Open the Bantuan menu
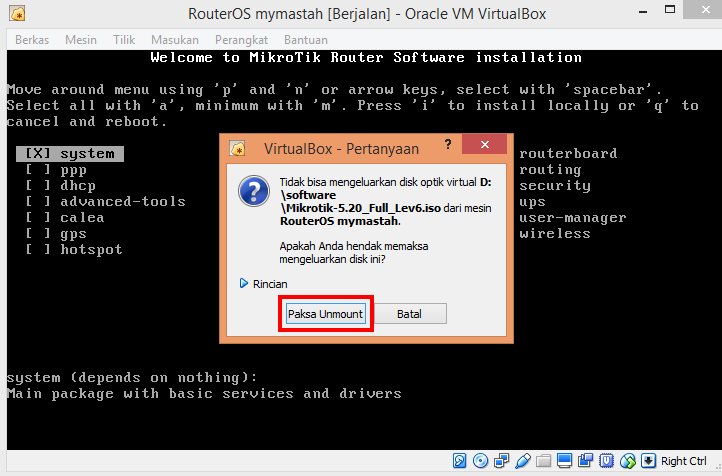 pyautogui.click(x=306, y=40)
